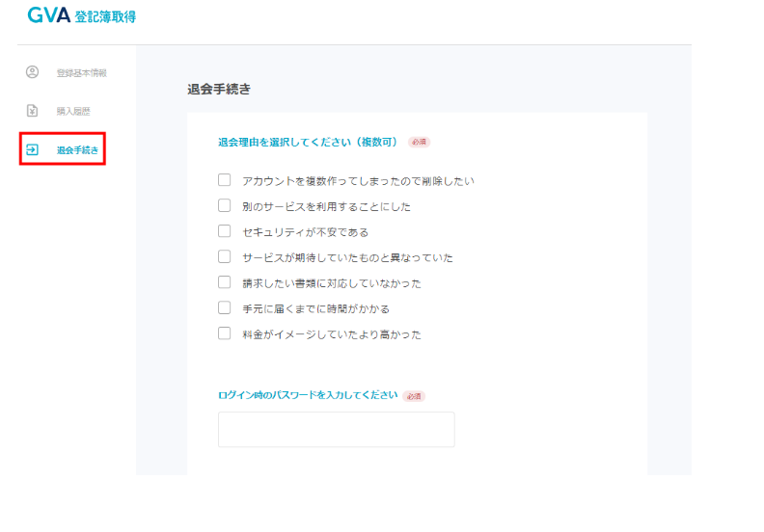Click the user profile icon in the sidebar
The width and height of the screenshot is (764, 532).
coord(32,72)
